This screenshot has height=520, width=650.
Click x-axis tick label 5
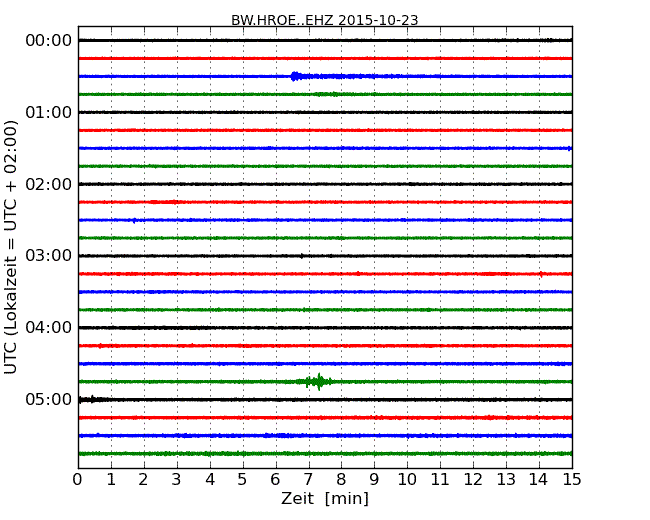[243, 480]
